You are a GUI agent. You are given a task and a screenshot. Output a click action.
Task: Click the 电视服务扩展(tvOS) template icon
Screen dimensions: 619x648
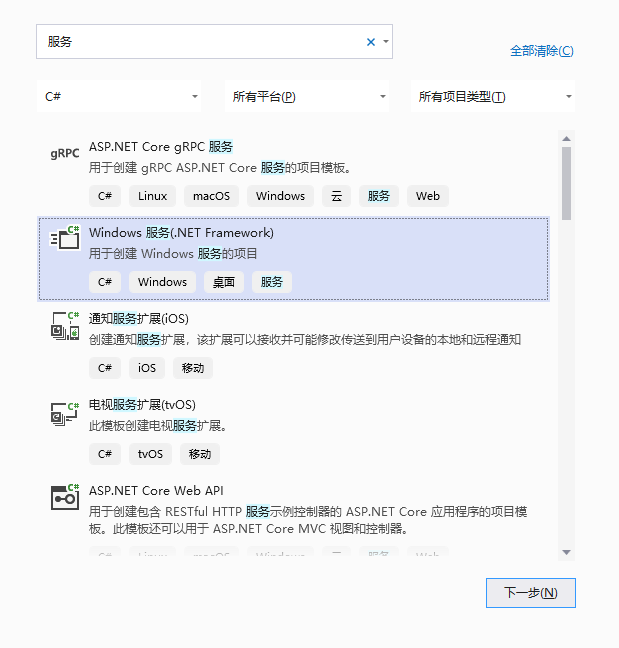pos(65,414)
